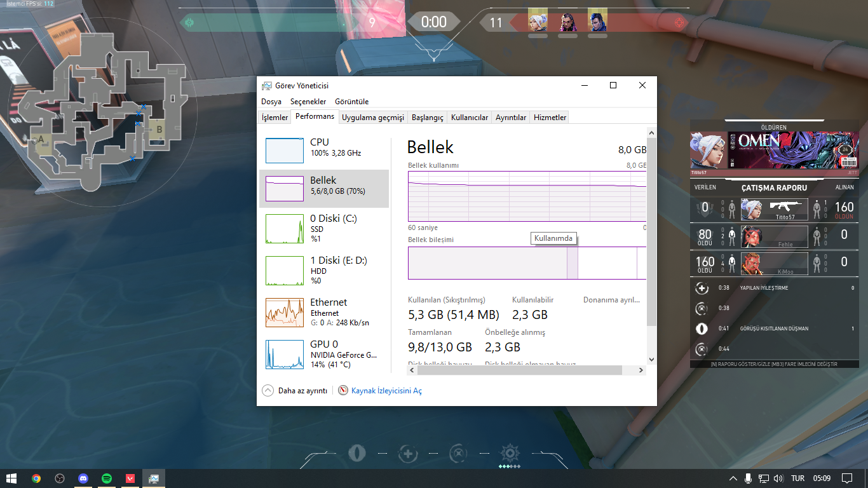Viewport: 868px width, 488px height.
Task: Open the Seçenekler menu
Action: coord(308,102)
